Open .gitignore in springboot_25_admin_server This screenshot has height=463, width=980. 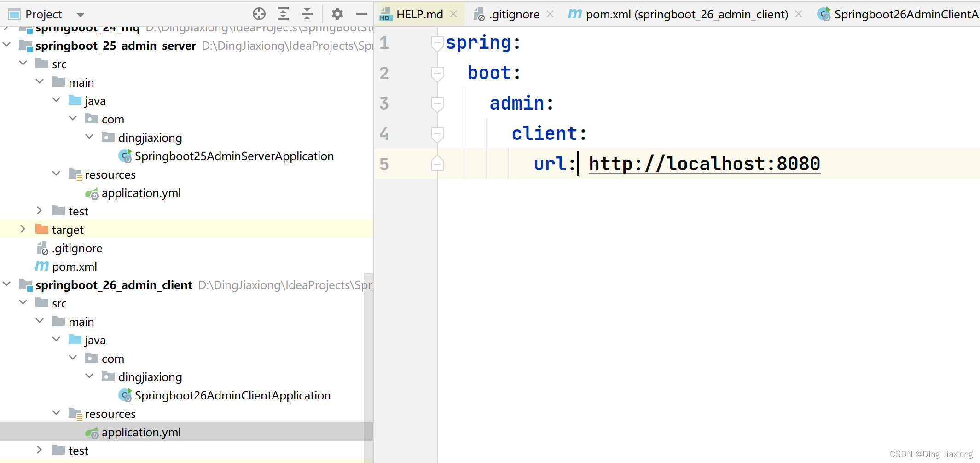[x=77, y=248]
